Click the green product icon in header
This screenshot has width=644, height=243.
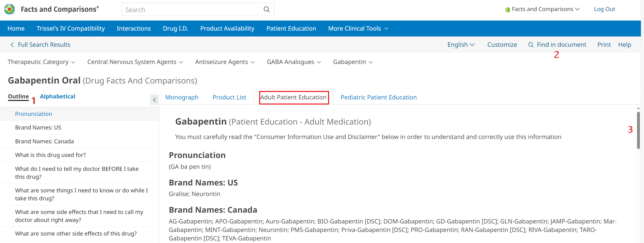pos(507,10)
